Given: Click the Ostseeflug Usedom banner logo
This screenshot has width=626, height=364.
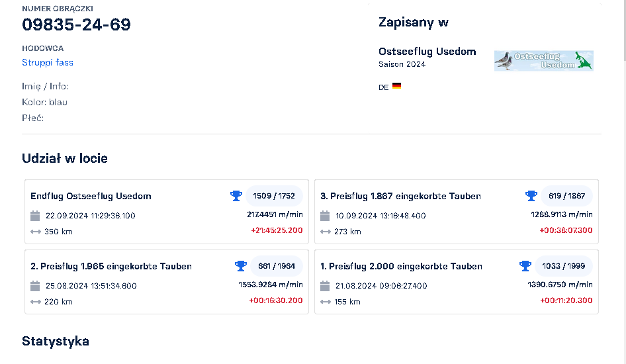Looking at the screenshot, I should pyautogui.click(x=543, y=61).
